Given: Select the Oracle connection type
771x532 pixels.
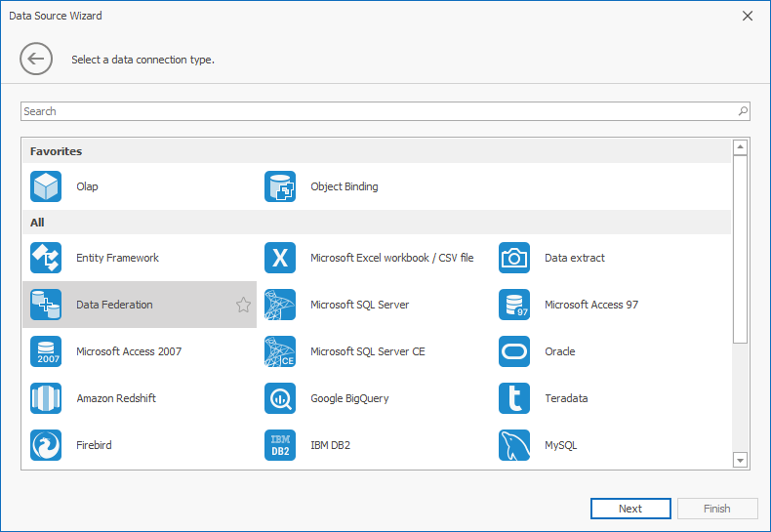Looking at the screenshot, I should 559,351.
